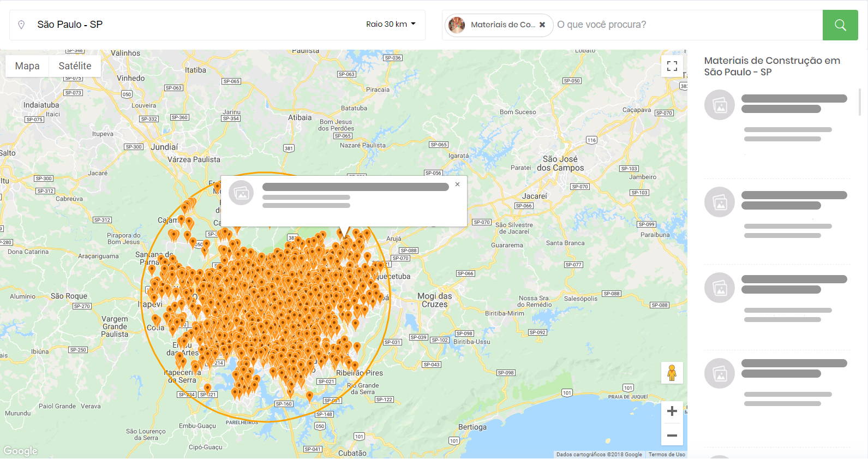Click the Caçapava label on the map
The image size is (868, 459).
point(637,110)
